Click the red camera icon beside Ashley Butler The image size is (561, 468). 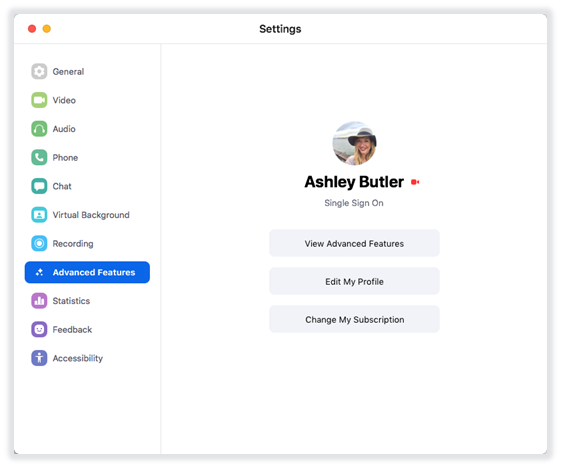pyautogui.click(x=415, y=182)
